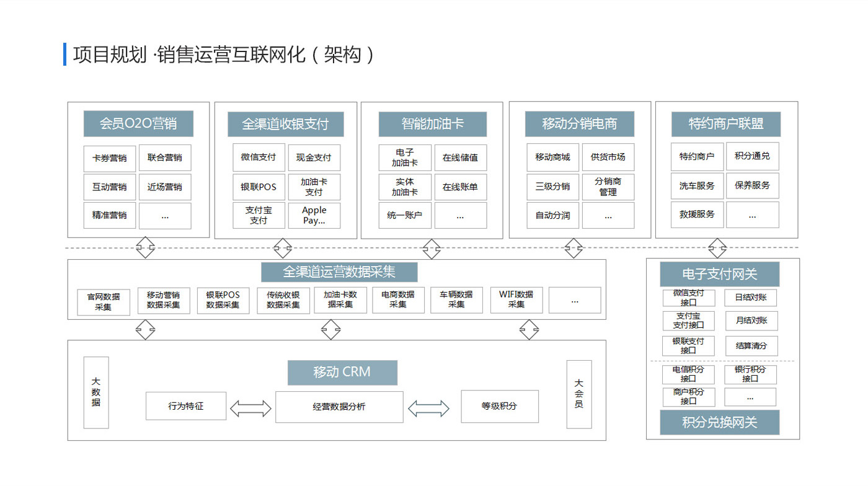Screen dimensions: 868x486
Task: Click the 在线账单 box
Action: pyautogui.click(x=461, y=187)
